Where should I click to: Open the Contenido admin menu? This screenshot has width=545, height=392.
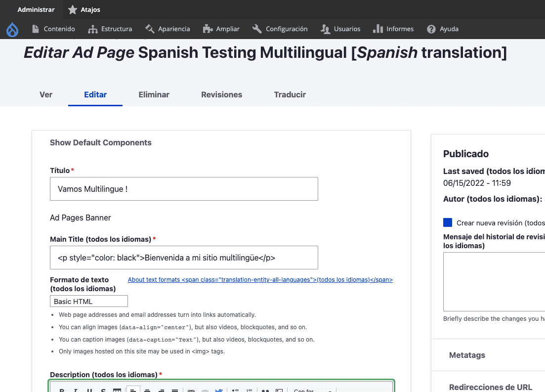(x=53, y=29)
